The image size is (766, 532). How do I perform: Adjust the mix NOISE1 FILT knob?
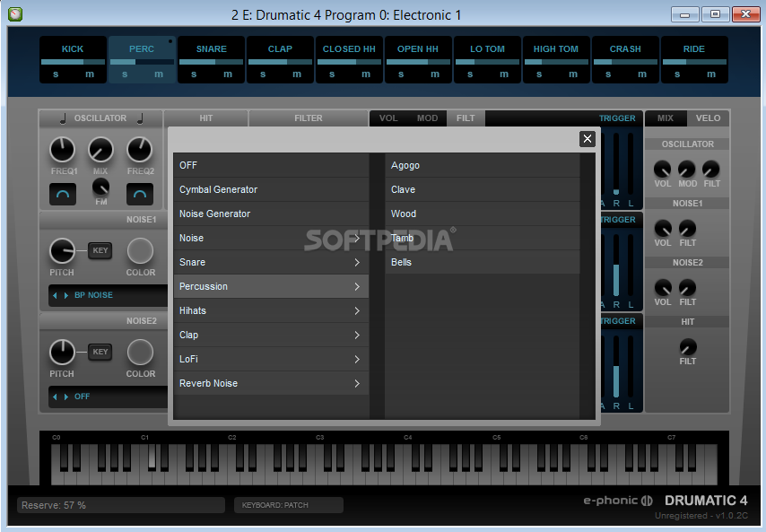687,228
